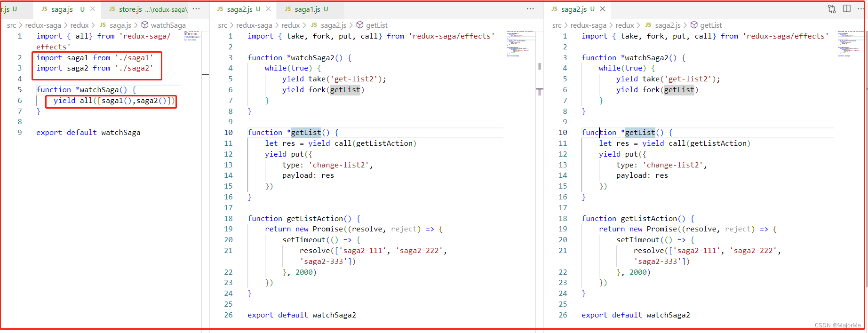
Task: Click 'function *getList()' in middle editor
Action: click(293, 133)
